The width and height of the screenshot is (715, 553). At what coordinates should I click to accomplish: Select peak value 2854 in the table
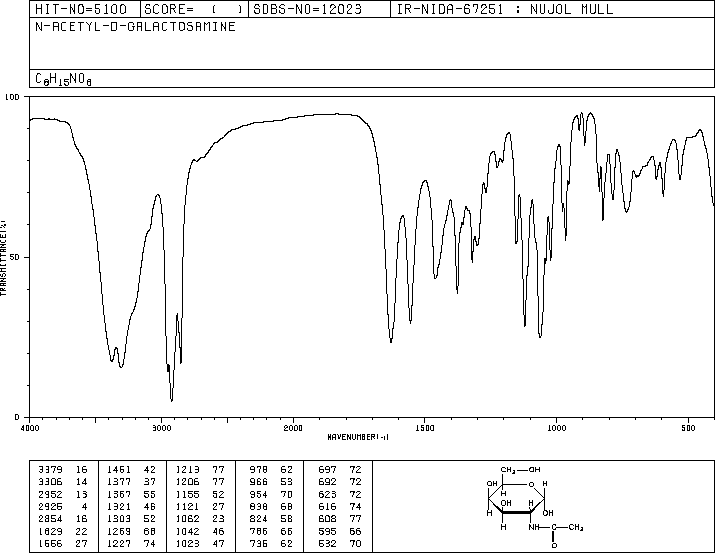click(x=50, y=519)
